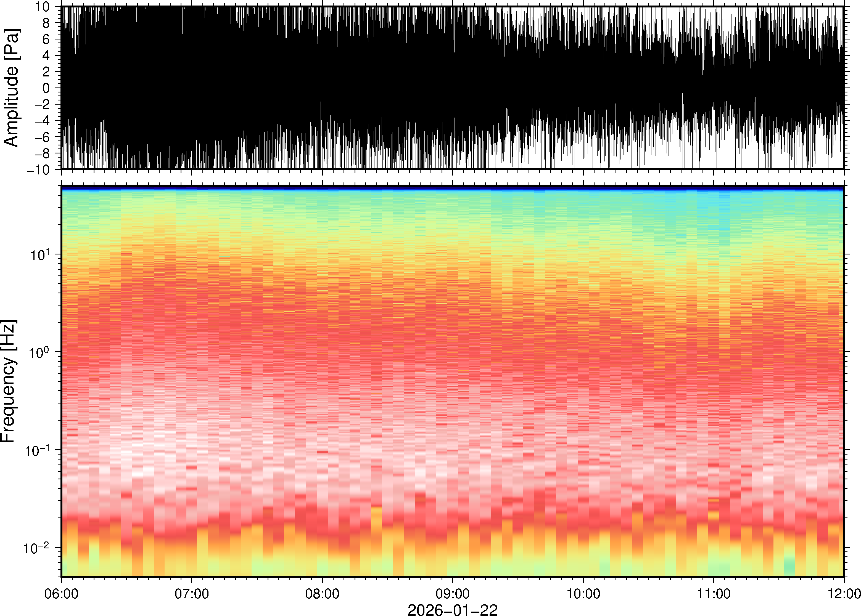The image size is (861, 616).
Task: Click the 10:00 time axis label
Action: point(583,594)
